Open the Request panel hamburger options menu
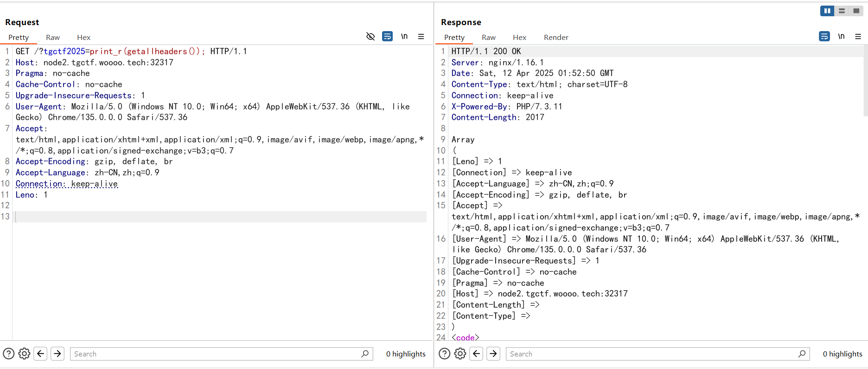 421,36
